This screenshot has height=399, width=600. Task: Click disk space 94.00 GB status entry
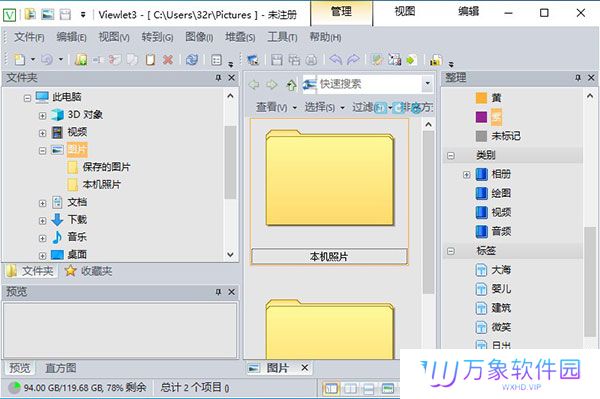[78, 388]
